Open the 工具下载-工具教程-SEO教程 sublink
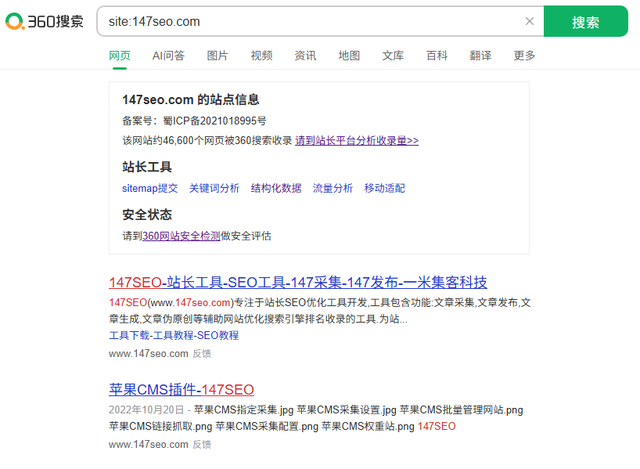 tap(174, 336)
